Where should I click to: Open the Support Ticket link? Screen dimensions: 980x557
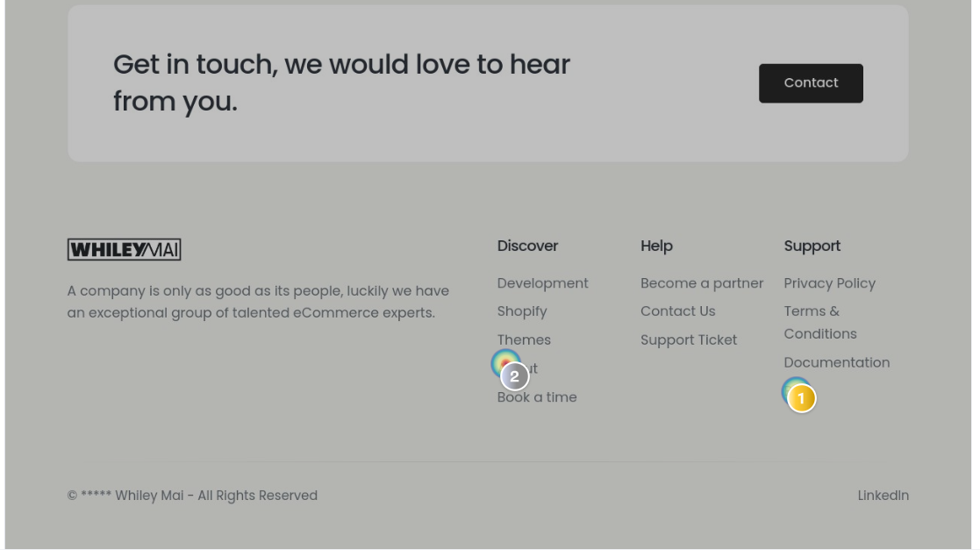689,340
